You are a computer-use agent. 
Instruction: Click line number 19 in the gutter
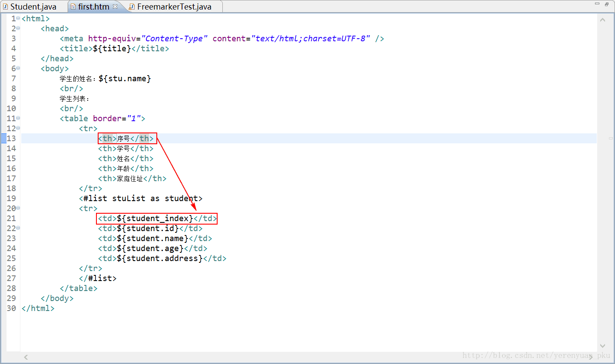pos(11,198)
